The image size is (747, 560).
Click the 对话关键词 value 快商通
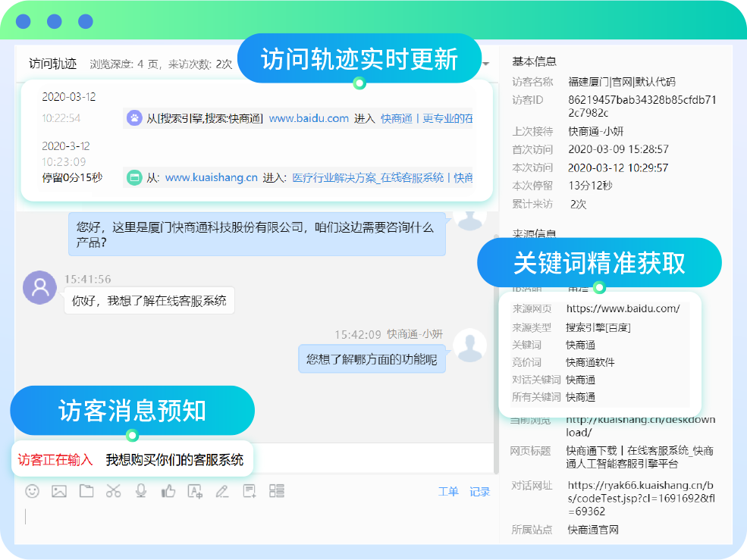tap(581, 380)
